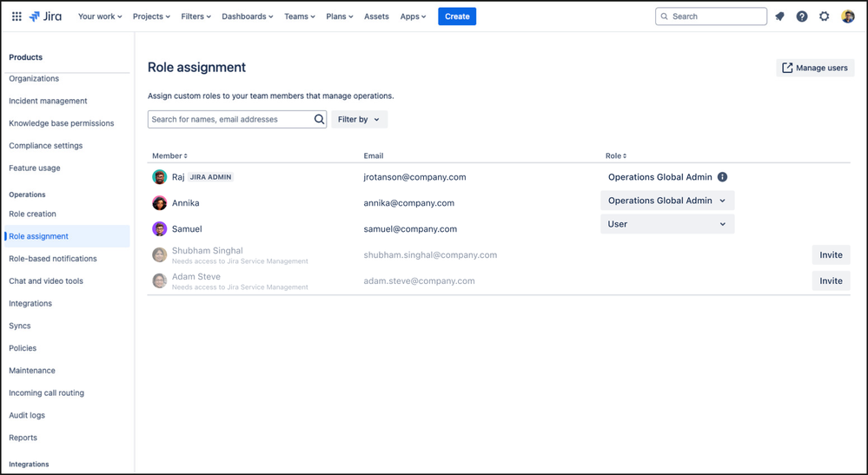Expand the Filter by dropdown
The width and height of the screenshot is (868, 475).
click(x=359, y=120)
